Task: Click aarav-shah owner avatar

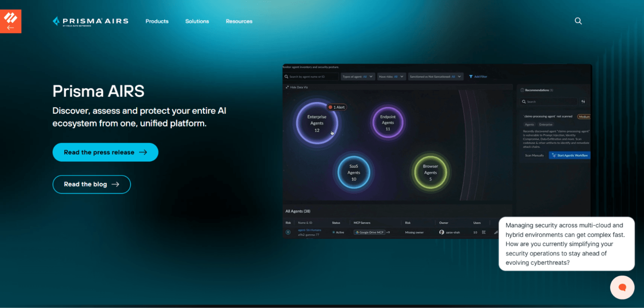Action: pos(441,232)
